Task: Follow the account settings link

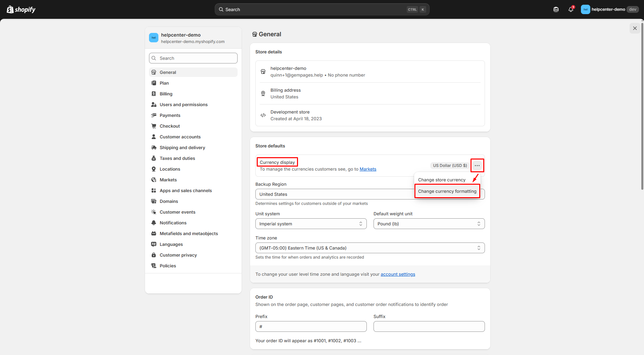Action: click(398, 274)
